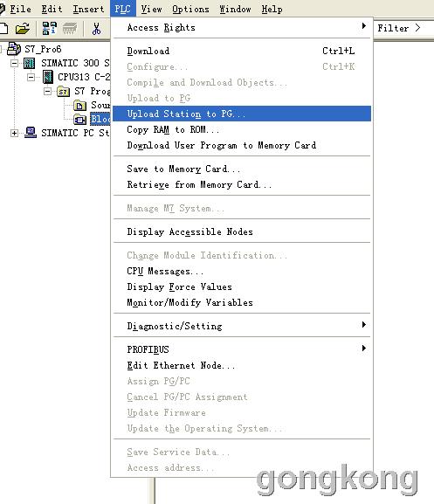Click the S7 Memory Card toolbar icon
Image resolution: width=434 pixels, height=504 pixels.
pyautogui.click(x=70, y=29)
